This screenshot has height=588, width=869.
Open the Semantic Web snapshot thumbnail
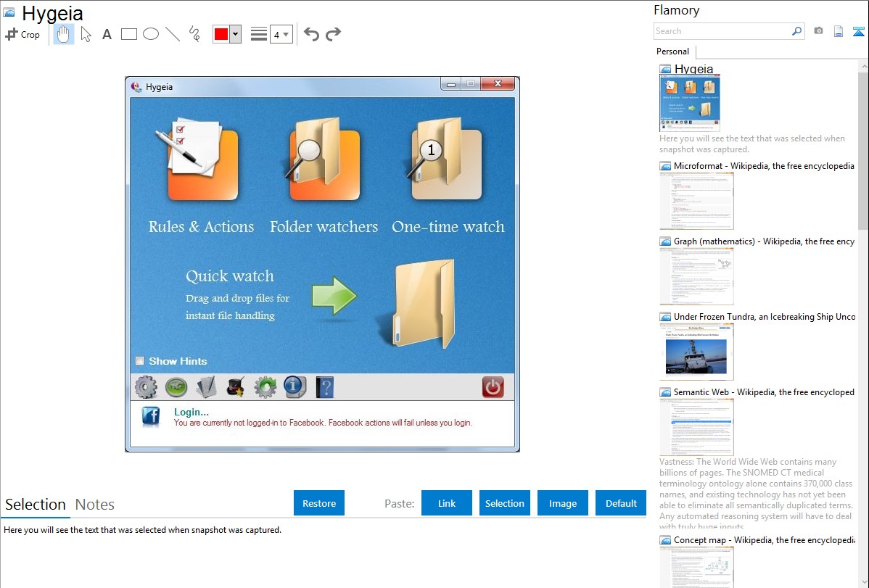(x=696, y=427)
